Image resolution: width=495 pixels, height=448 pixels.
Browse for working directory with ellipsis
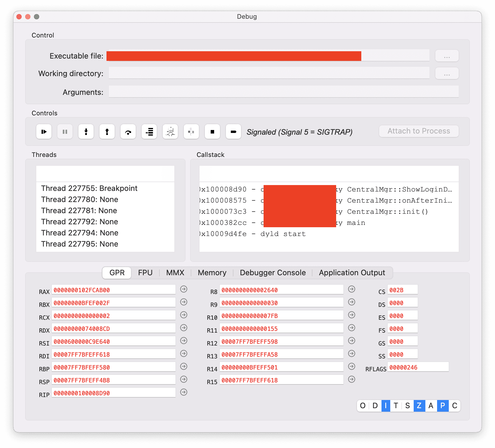447,73
